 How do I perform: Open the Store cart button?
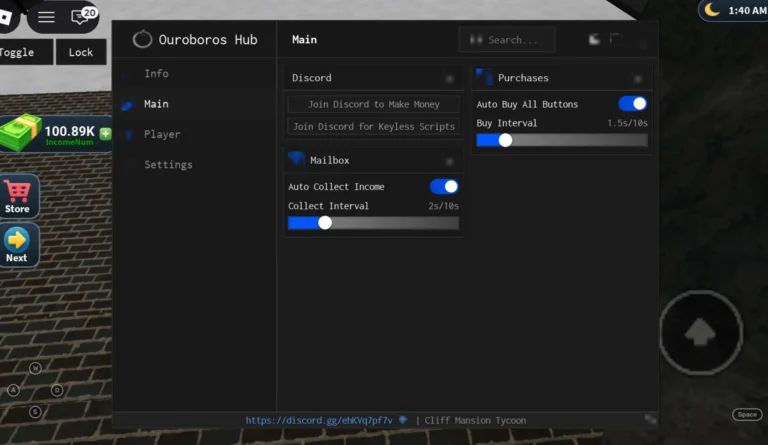(x=19, y=197)
